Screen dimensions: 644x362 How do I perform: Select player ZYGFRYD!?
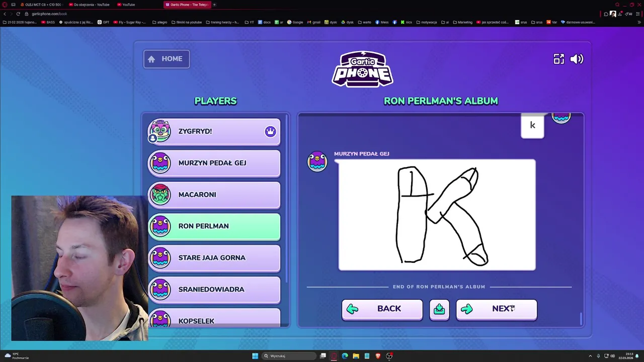point(214,131)
